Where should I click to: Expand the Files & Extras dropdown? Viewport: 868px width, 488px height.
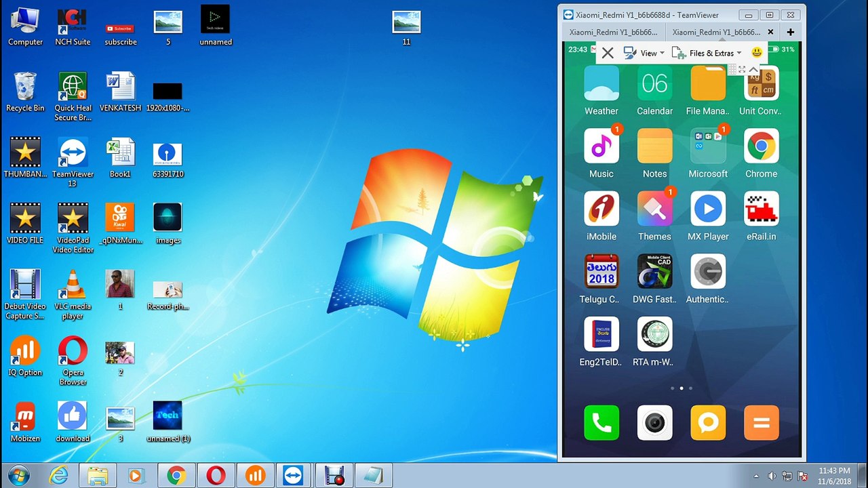coord(707,53)
